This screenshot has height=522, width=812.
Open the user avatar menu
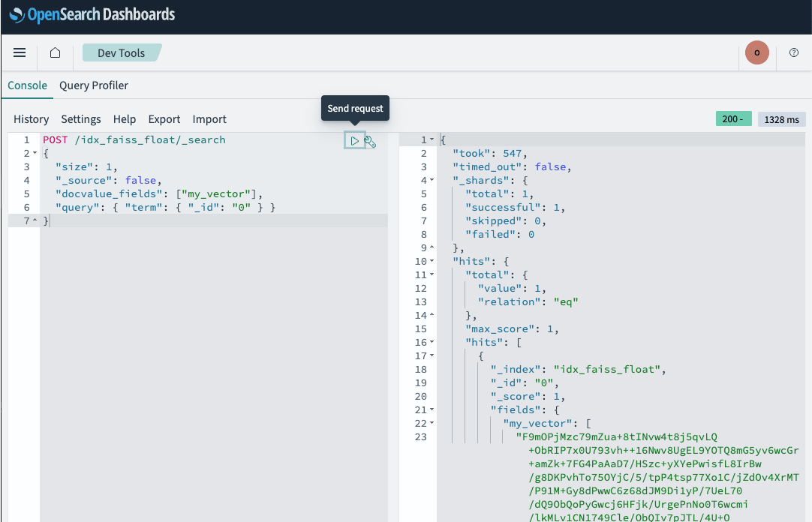point(756,52)
